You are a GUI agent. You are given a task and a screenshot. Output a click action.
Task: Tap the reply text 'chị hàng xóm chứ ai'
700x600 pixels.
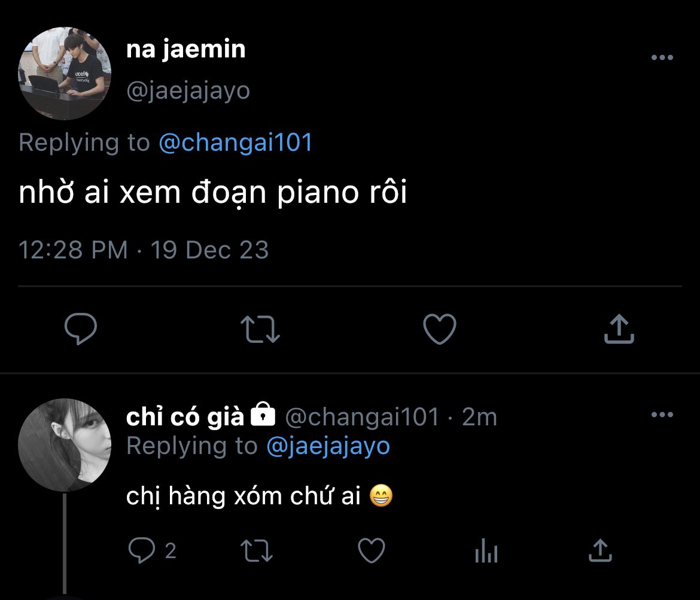point(243,497)
